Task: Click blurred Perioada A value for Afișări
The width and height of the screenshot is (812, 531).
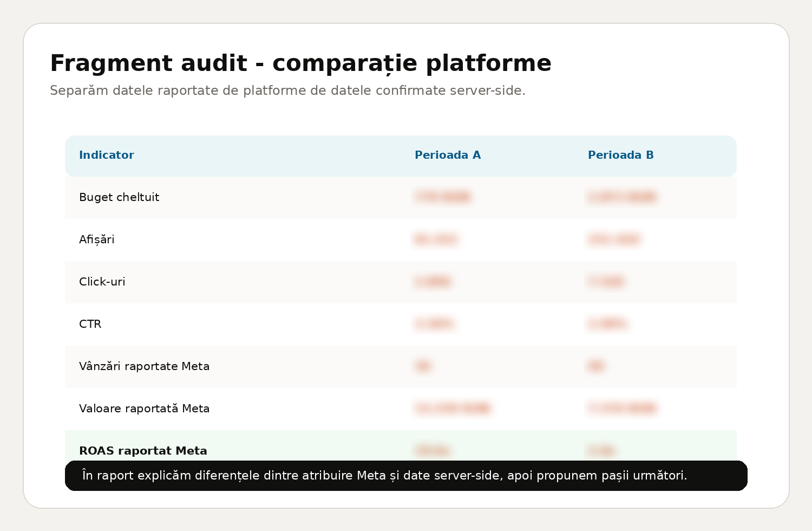Action: tap(436, 239)
